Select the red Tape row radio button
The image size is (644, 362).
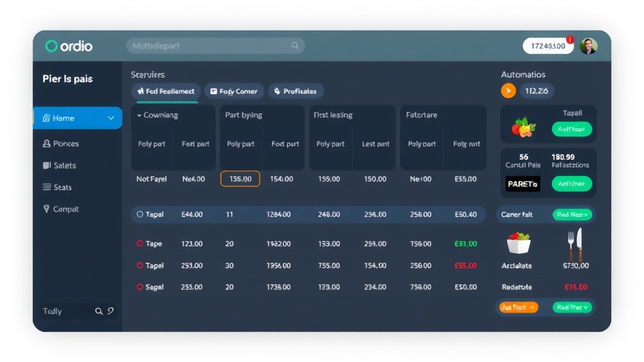(140, 244)
